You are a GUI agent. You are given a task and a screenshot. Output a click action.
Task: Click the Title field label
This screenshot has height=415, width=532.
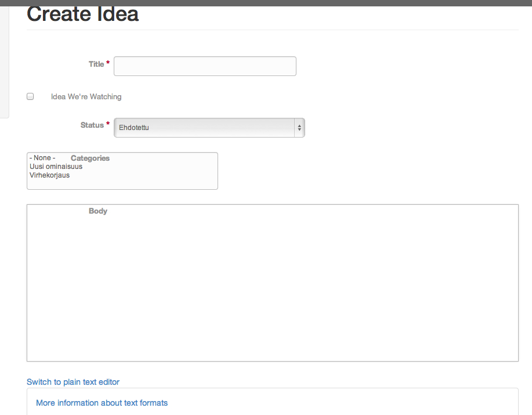point(96,64)
